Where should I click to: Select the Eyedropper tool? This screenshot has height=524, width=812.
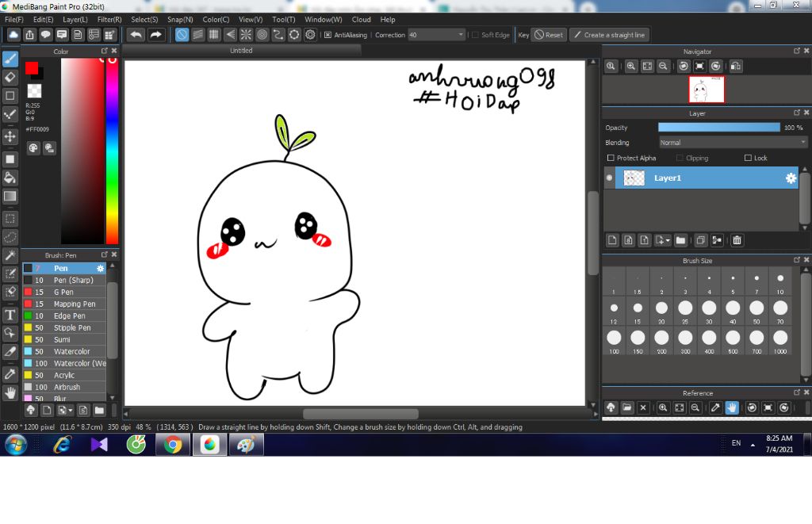[x=10, y=374]
